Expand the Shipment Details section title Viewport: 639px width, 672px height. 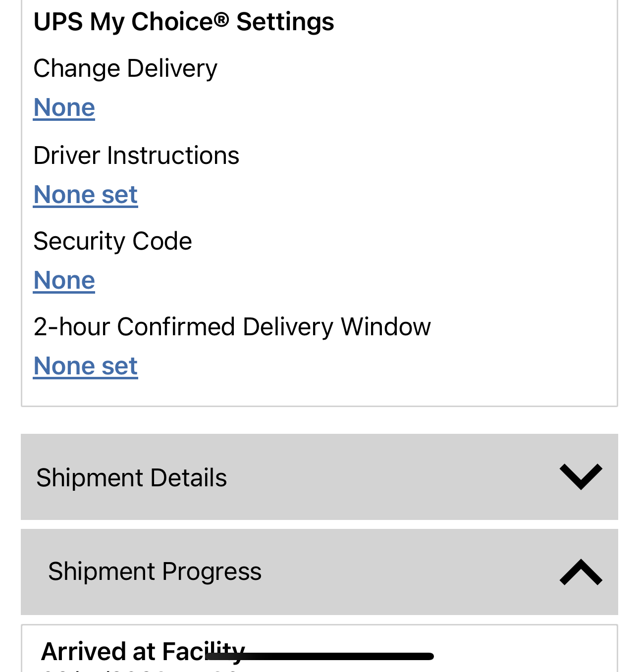pos(131,478)
